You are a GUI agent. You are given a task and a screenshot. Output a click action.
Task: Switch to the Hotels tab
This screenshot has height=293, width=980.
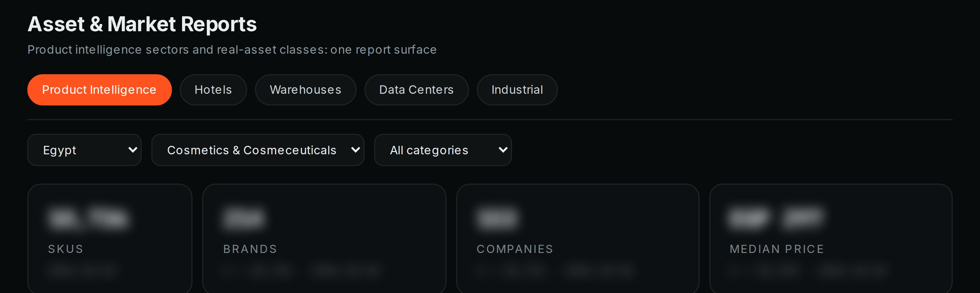(x=213, y=90)
